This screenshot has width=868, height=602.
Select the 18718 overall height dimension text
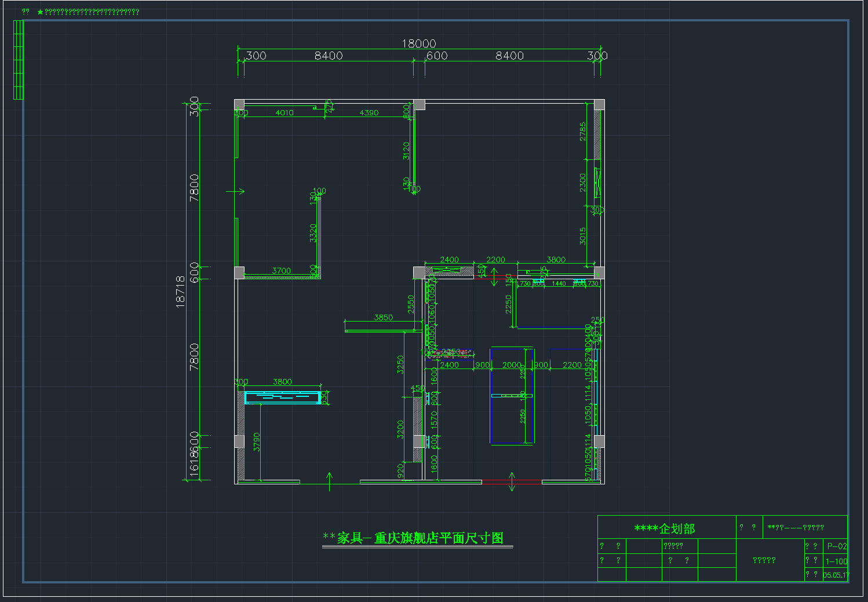coord(180,291)
